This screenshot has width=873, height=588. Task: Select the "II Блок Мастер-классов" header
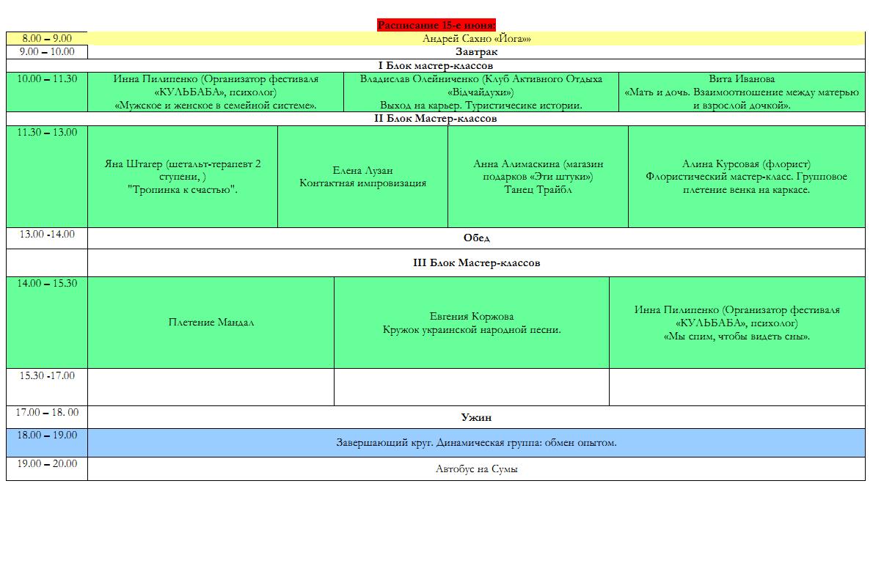(436, 118)
